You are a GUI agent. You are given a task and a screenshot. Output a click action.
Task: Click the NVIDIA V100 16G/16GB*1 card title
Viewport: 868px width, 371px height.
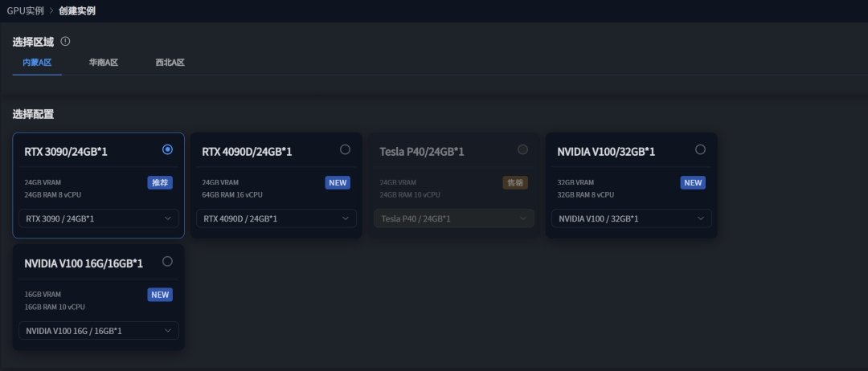point(84,263)
